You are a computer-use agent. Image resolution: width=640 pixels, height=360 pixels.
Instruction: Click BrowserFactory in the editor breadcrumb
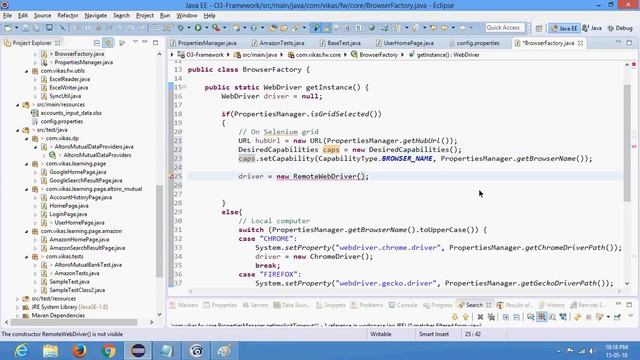point(378,55)
